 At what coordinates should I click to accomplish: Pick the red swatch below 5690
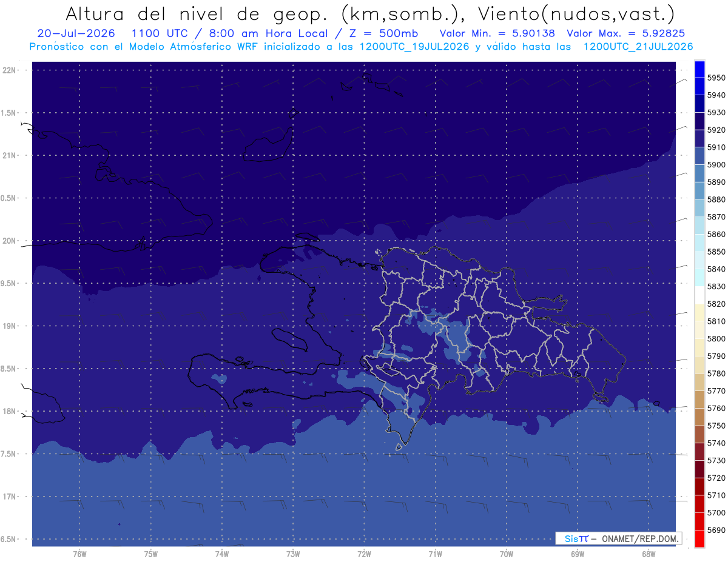[699, 538]
